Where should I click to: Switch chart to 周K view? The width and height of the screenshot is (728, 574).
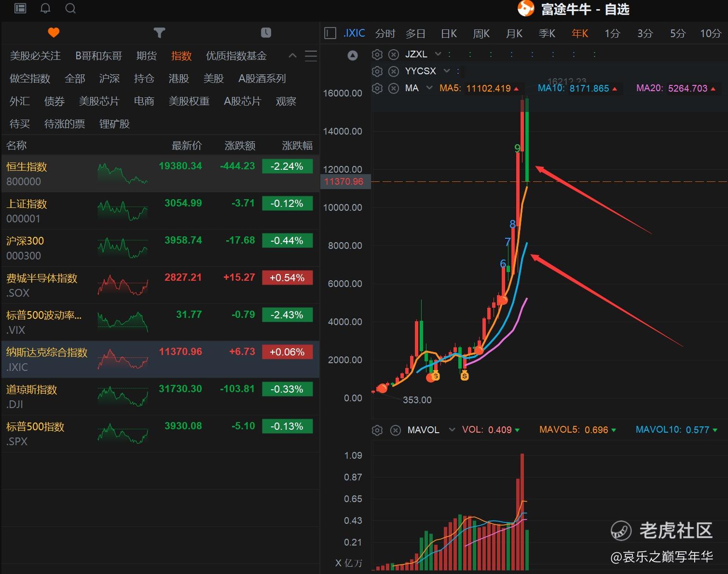coord(481,33)
